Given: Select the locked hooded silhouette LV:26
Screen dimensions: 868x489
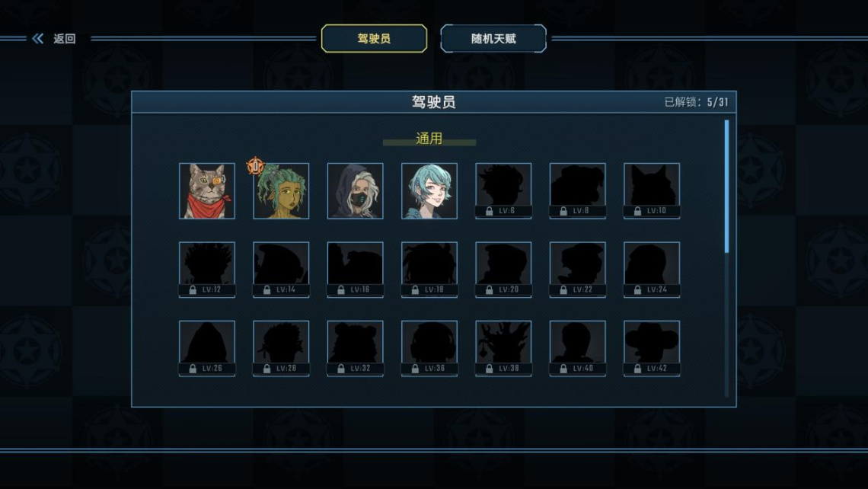Looking at the screenshot, I should (x=207, y=348).
